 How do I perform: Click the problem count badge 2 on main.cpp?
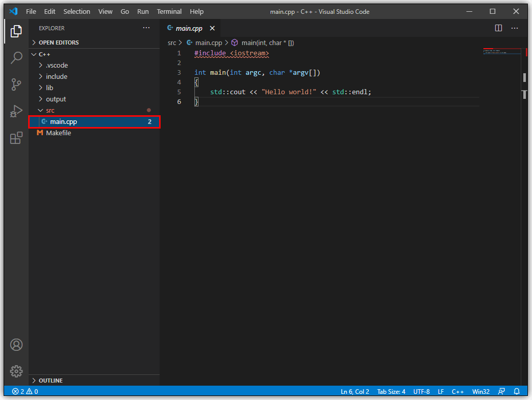(149, 121)
